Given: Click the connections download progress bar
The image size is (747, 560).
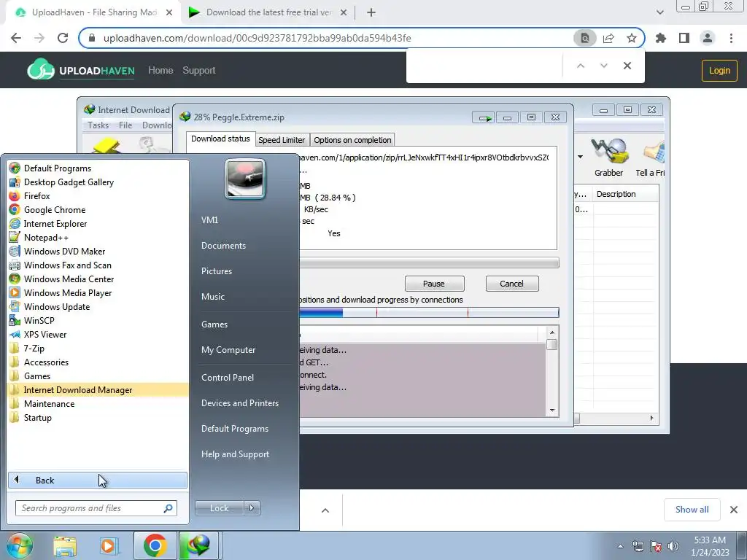Looking at the screenshot, I should tap(429, 313).
